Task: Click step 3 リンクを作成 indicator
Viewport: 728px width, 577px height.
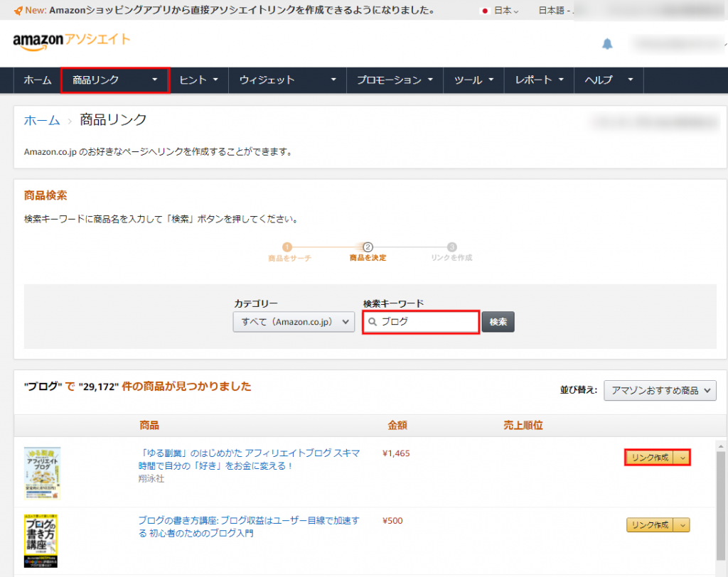Action: (451, 252)
